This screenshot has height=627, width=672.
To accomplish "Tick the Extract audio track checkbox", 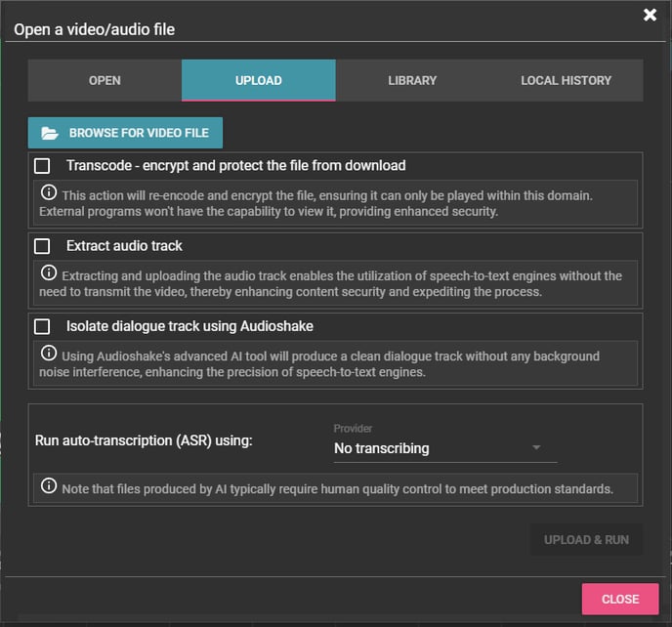I will (42, 246).
